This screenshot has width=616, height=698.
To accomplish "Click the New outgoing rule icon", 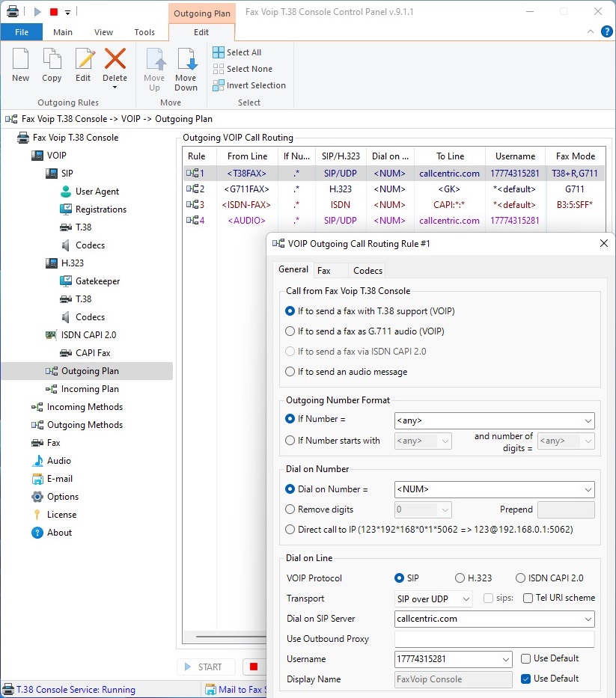I will [20, 59].
